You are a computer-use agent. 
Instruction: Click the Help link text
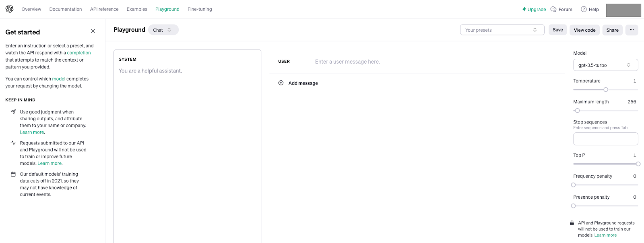tap(594, 9)
